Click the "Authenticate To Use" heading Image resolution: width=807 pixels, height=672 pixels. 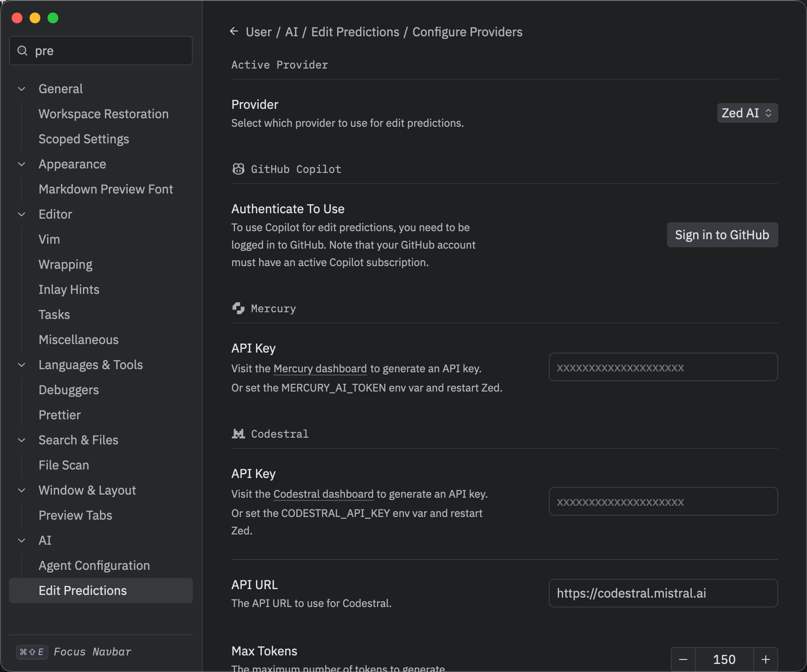tap(288, 209)
